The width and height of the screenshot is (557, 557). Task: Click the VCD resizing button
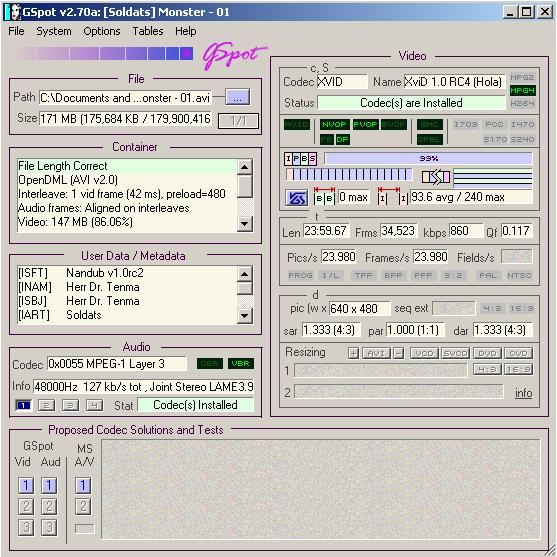coord(424,353)
